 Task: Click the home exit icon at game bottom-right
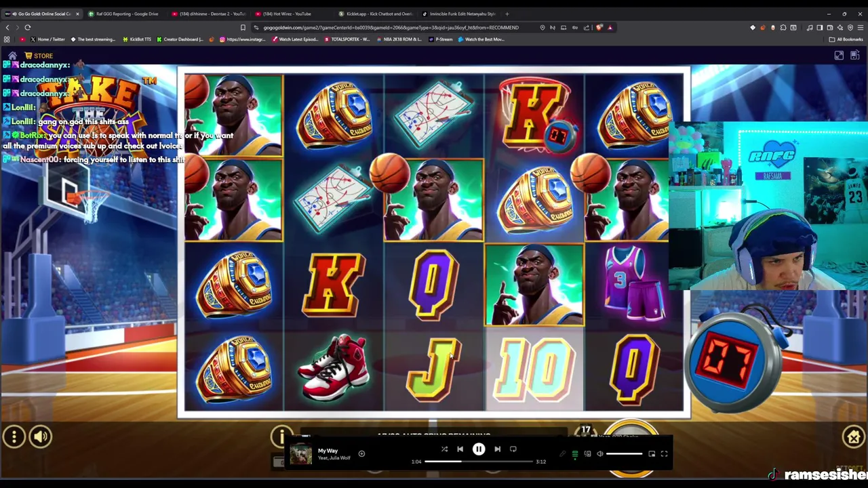point(854,437)
